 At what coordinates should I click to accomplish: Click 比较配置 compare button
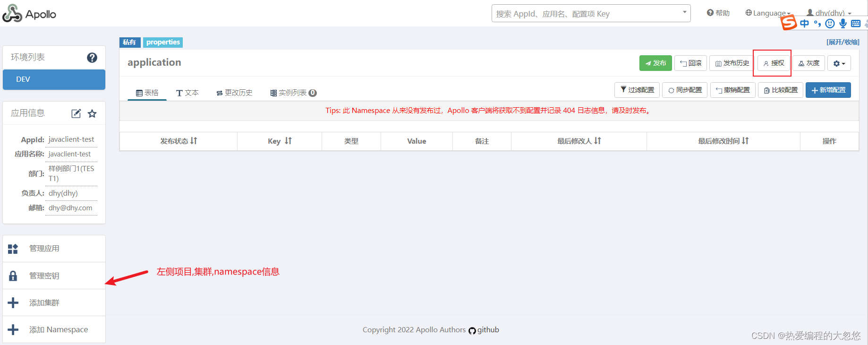(781, 90)
